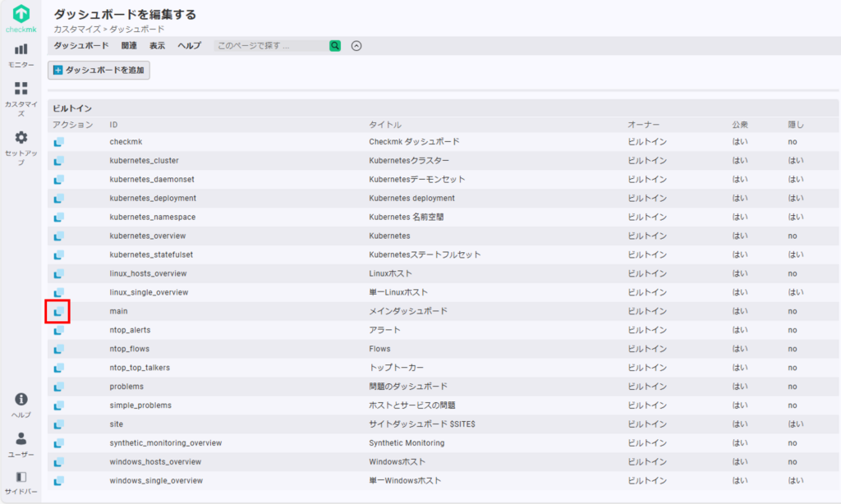Open the Help (ヘルプ) info icon in sidebar
Viewport: 841px width, 504px height.
pyautogui.click(x=21, y=405)
